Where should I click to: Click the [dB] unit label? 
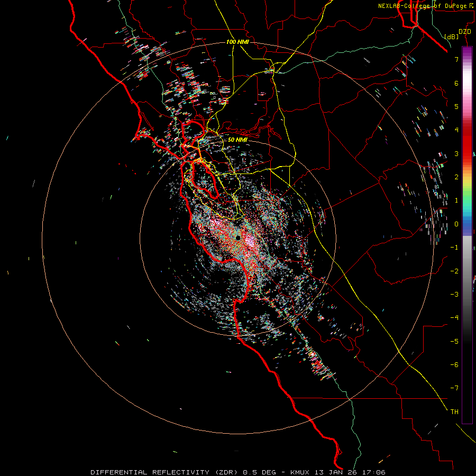coord(451,36)
